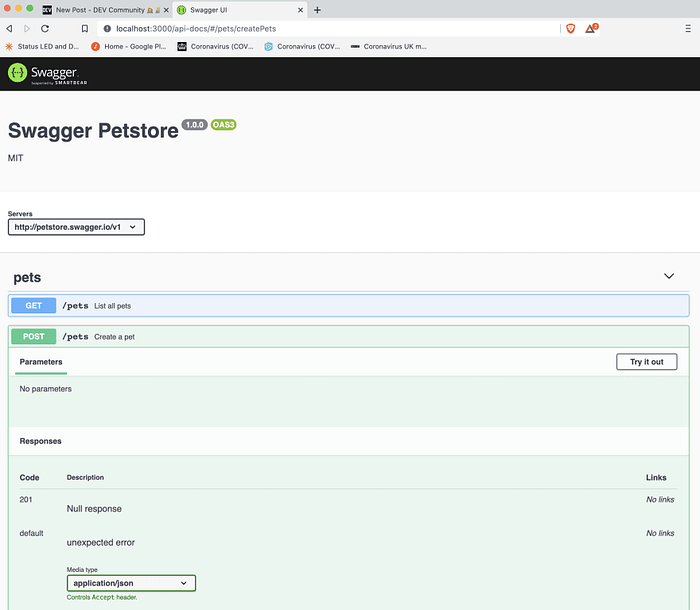Expand the GET /pets List all pets operation
700x610 pixels.
click(x=349, y=306)
